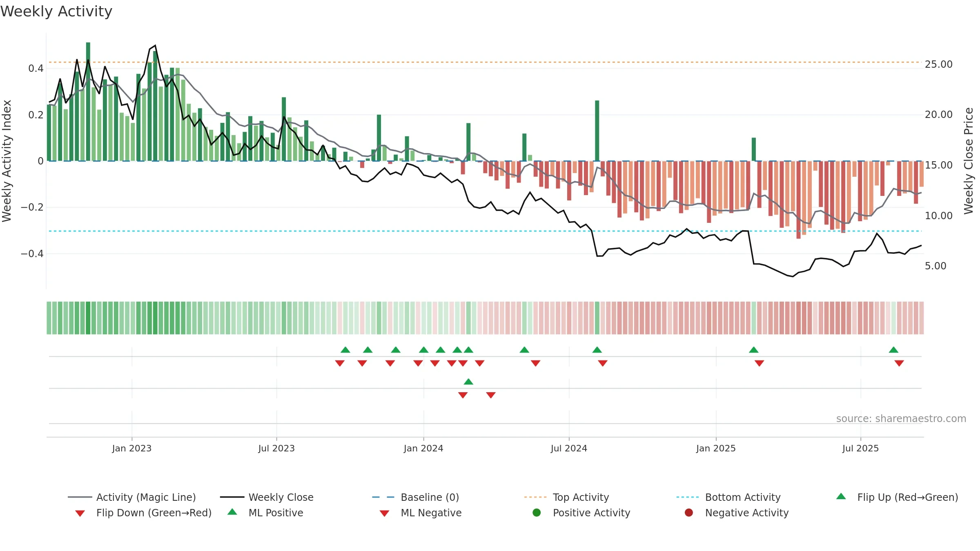Viewport: 980px width, 551px height.
Task: Click the rightmost ML Negative red marker
Action: 491,395
